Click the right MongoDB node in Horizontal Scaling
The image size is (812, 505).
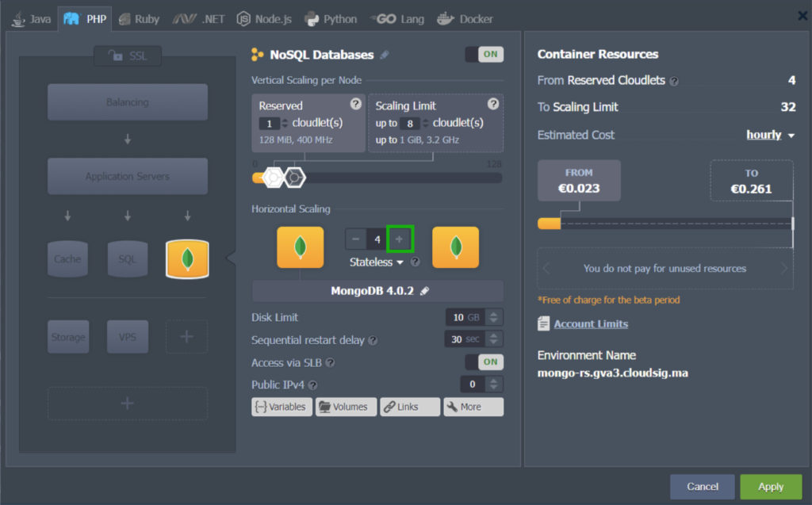pyautogui.click(x=456, y=247)
